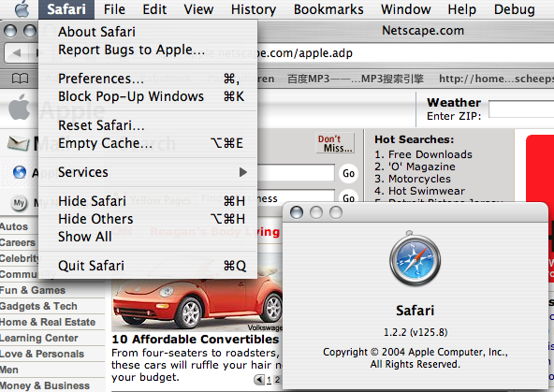Expand the Services submenu
This screenshot has height=392, width=554.
click(148, 172)
